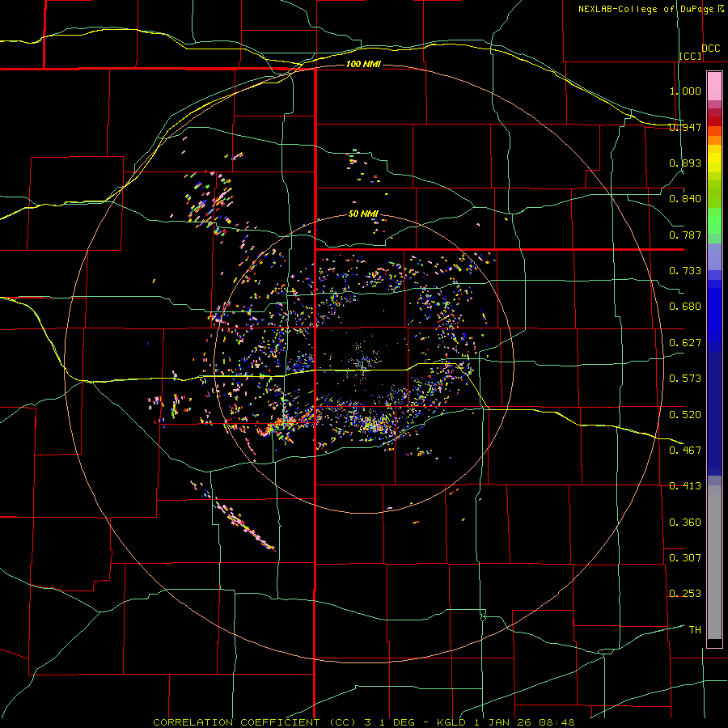Select the 0.360 scale value
Screen dimensions: 728x728
685,523
